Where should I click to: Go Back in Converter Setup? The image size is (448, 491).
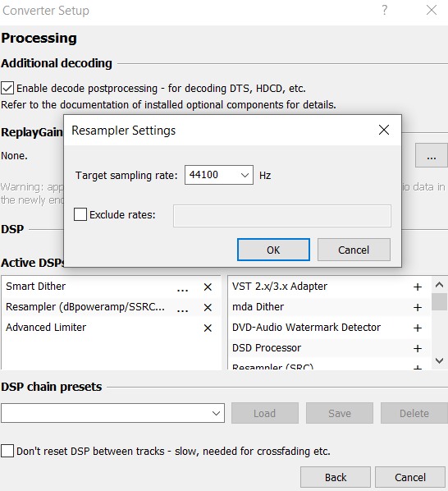pyautogui.click(x=336, y=477)
